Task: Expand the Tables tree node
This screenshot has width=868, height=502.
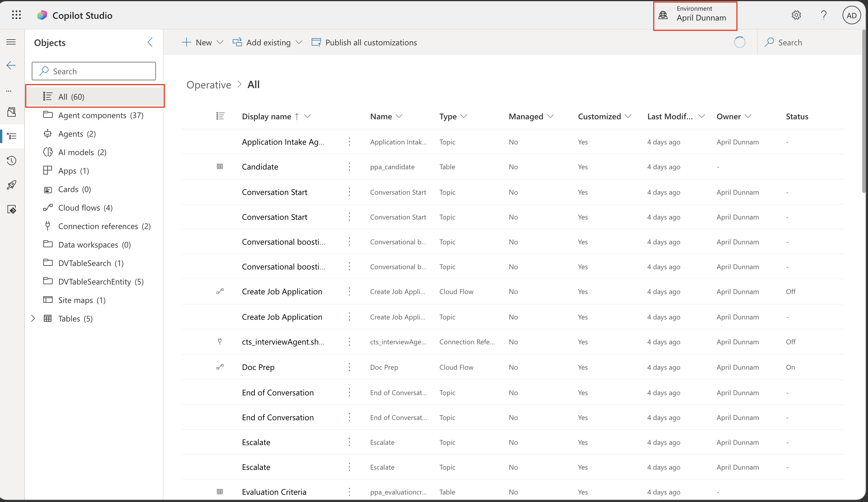Action: click(33, 318)
